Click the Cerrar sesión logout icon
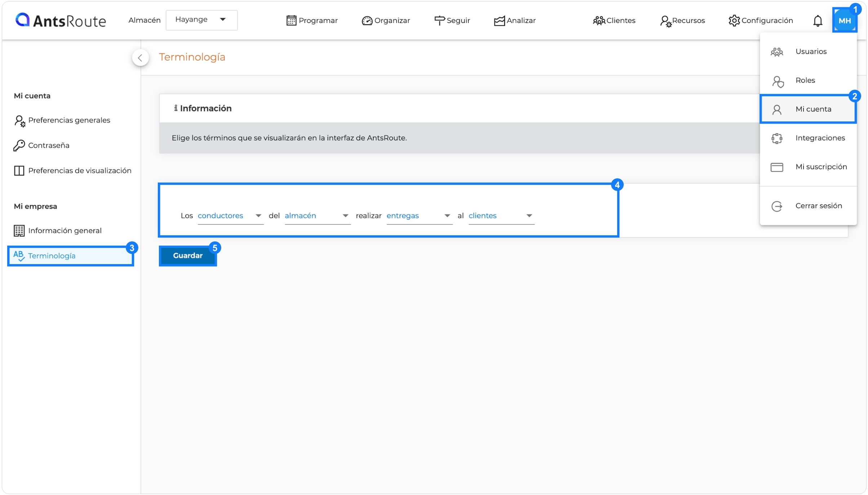Viewport: 868px width, 495px height. (777, 206)
